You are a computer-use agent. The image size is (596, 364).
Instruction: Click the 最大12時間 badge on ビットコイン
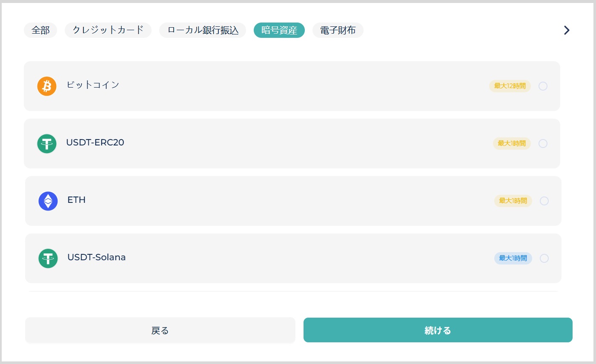click(510, 86)
